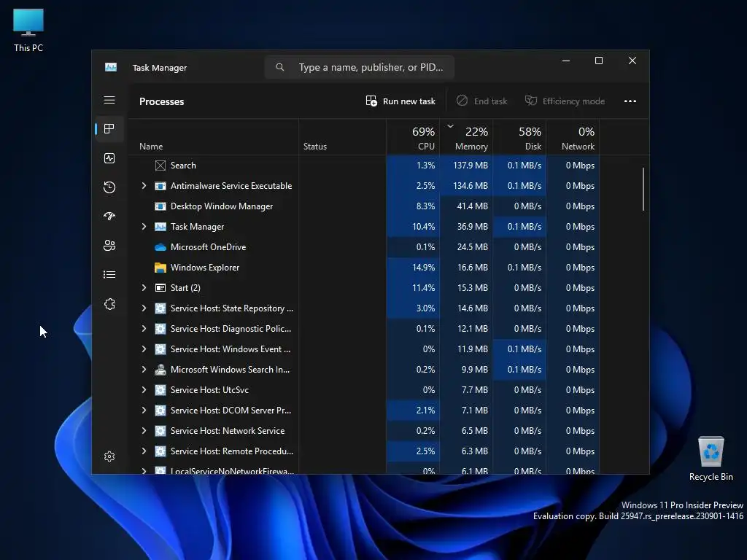This screenshot has height=560, width=747.
Task: Click the Service Host: Network Service icon
Action: click(x=160, y=431)
